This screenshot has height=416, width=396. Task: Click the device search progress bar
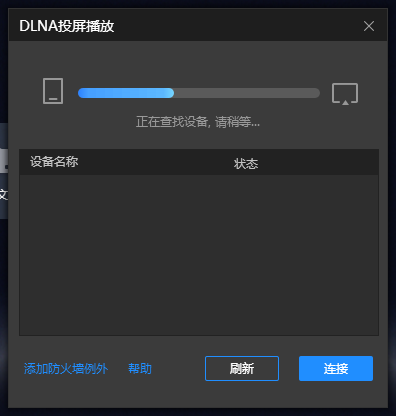(199, 93)
